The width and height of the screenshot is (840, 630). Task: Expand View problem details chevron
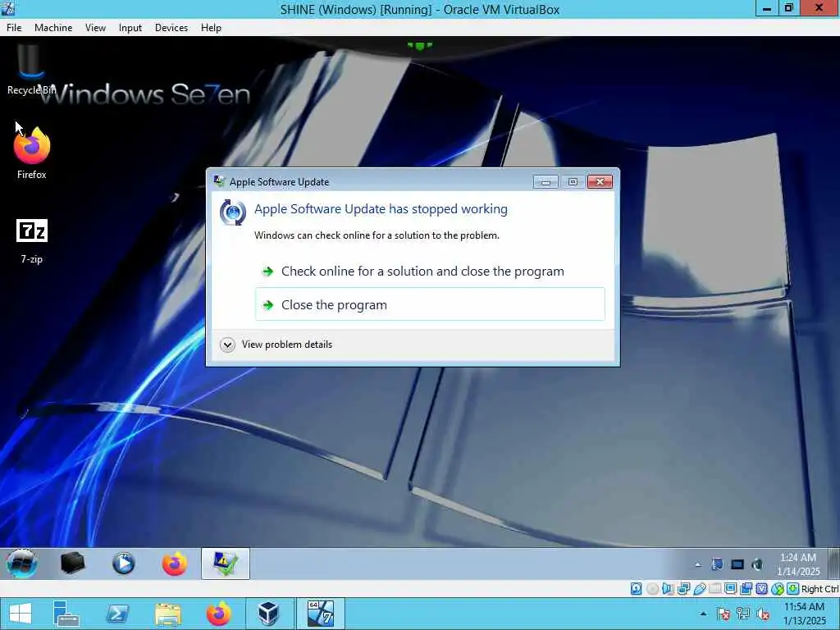[228, 345]
